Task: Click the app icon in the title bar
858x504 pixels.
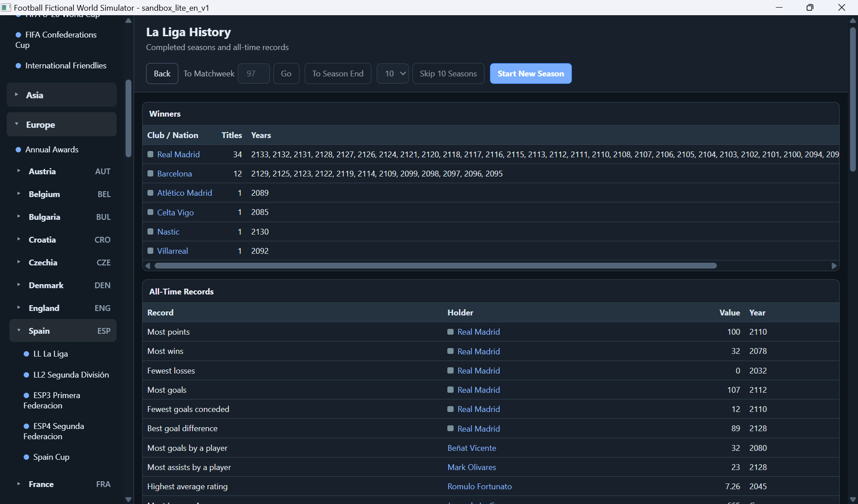Action: 6,8
